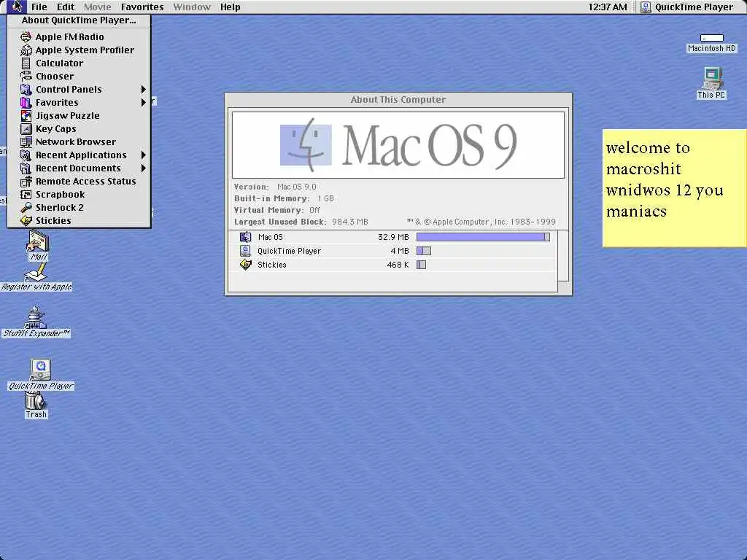This screenshot has width=747, height=560.
Task: Click the Mac OS memory usage bar
Action: coord(483,237)
